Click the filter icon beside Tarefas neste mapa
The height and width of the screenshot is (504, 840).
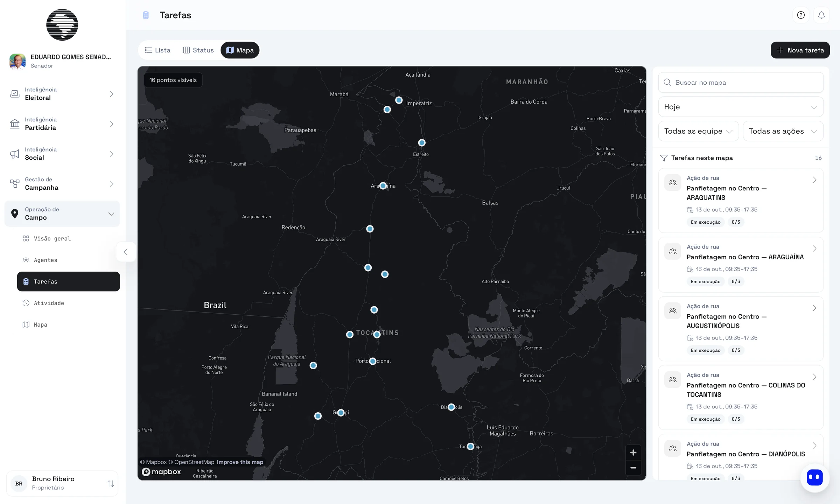tap(663, 158)
